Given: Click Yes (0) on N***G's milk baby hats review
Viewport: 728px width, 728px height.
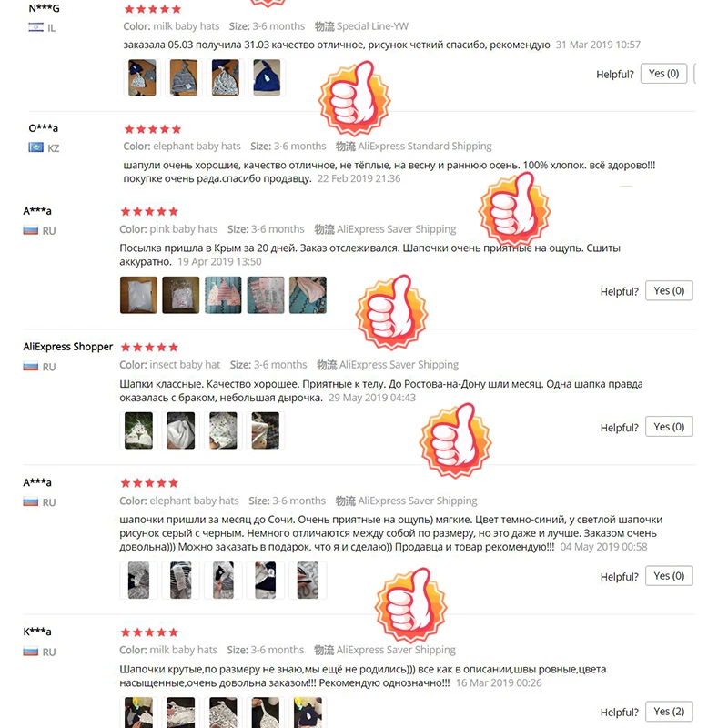Looking at the screenshot, I should [x=663, y=74].
